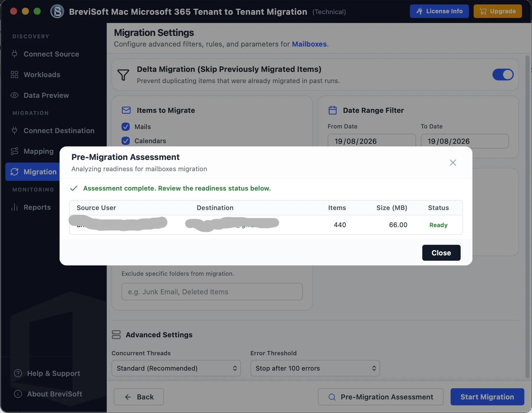Open Connect Source in sidebar

pos(51,54)
